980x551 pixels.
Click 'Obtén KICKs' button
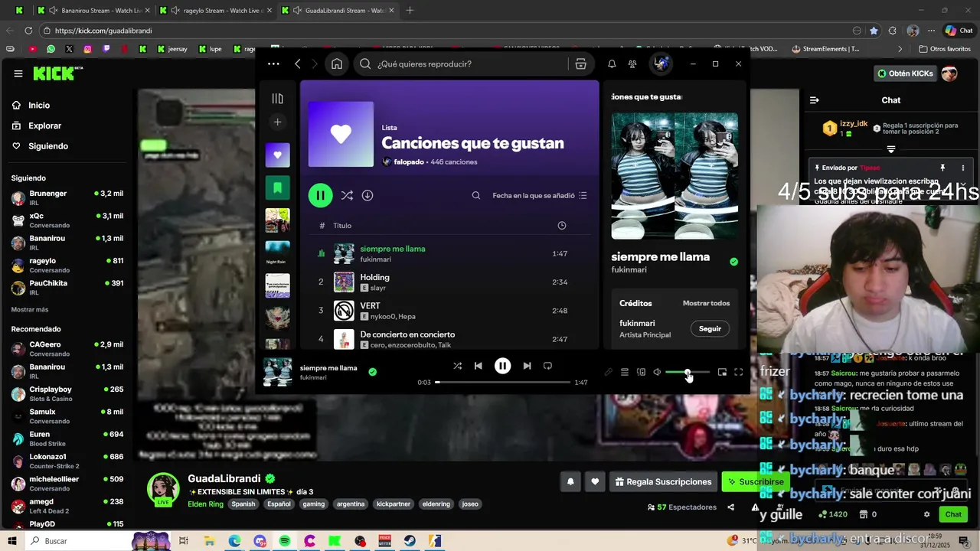coord(905,73)
